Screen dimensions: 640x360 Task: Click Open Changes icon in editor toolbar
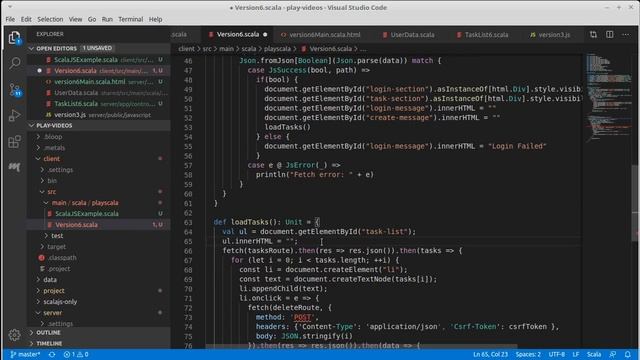(593, 35)
